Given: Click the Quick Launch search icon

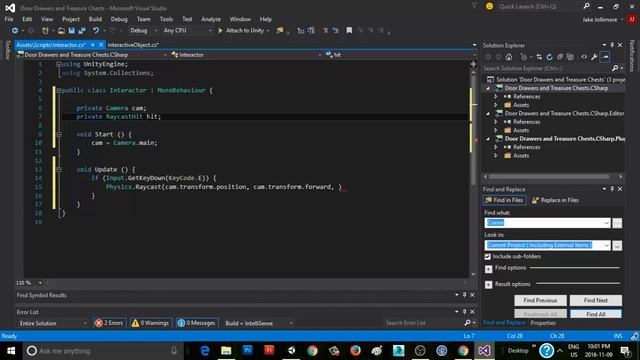Looking at the screenshot, I should (x=586, y=6).
